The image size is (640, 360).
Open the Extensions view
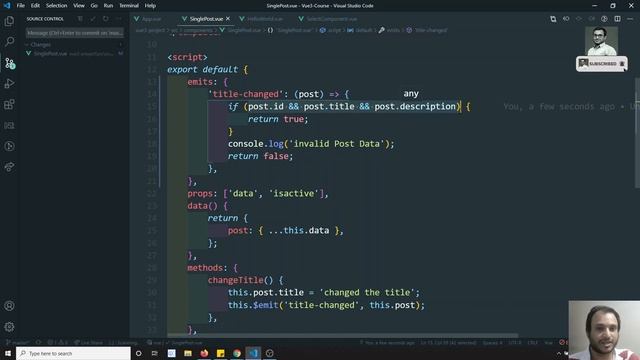[x=9, y=104]
